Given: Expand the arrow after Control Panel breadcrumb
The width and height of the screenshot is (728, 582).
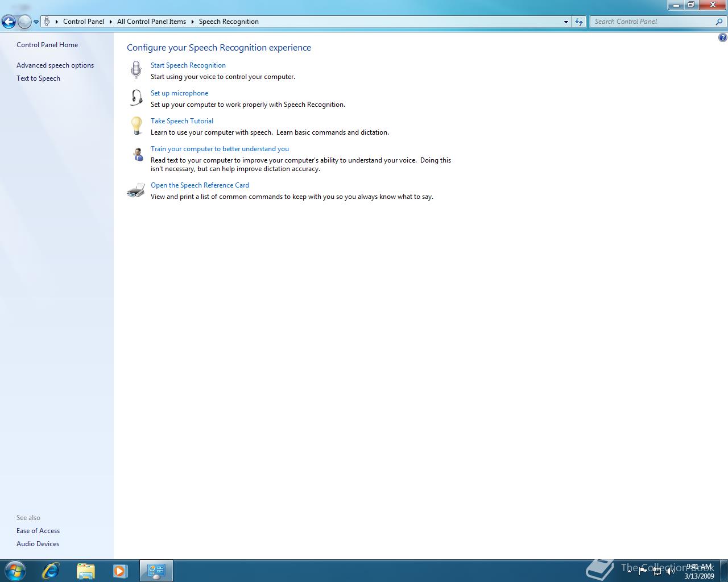Looking at the screenshot, I should click(110, 22).
